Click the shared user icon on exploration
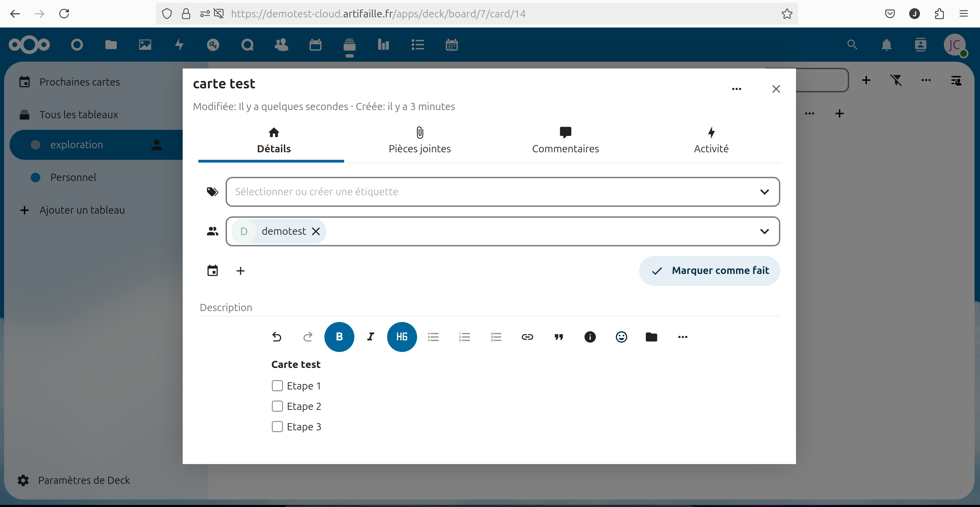 157,144
